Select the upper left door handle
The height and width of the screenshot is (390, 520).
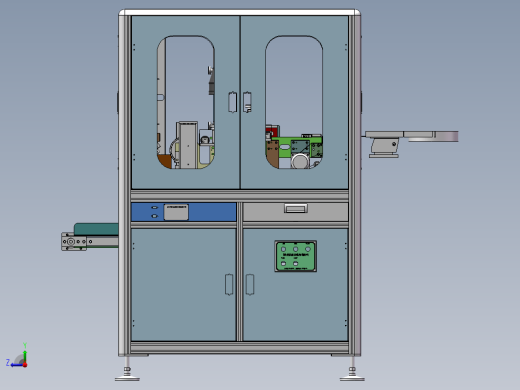[x=232, y=102]
